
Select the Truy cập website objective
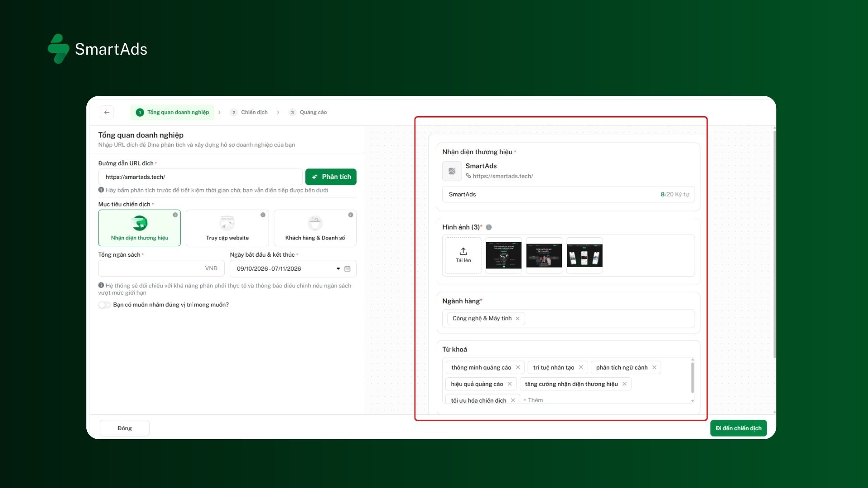[227, 228]
